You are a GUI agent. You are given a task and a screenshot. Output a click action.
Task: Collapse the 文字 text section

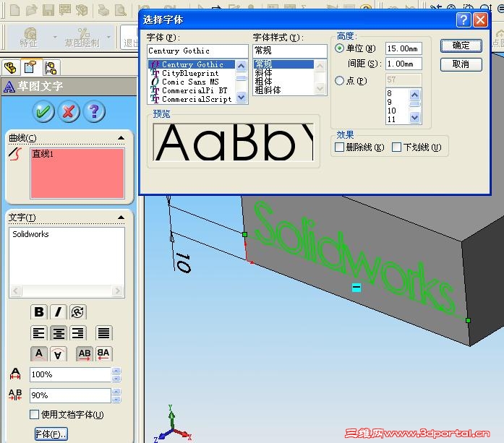point(121,218)
